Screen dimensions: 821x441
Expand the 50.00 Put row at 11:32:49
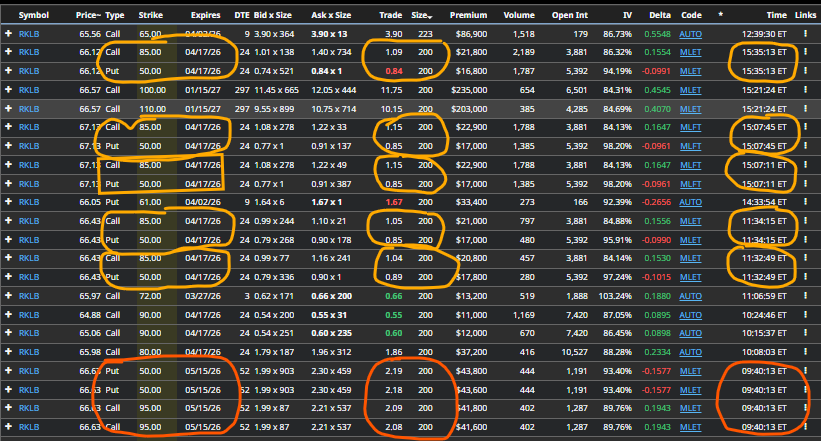[x=8, y=277]
